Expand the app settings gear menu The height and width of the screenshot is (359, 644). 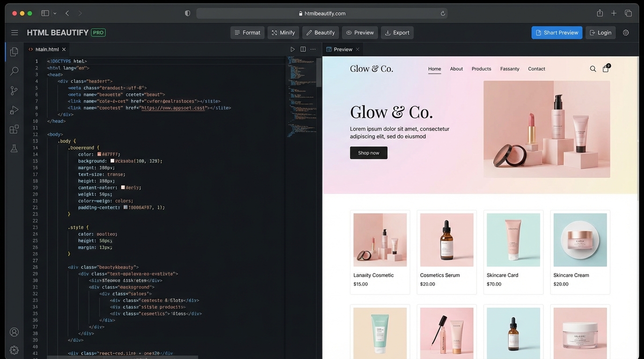[626, 32]
